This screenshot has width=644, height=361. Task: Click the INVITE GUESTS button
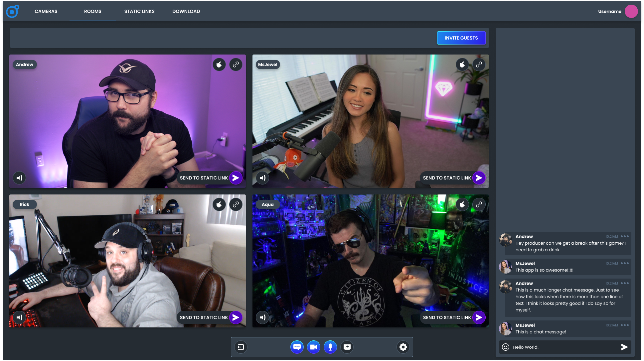461,38
